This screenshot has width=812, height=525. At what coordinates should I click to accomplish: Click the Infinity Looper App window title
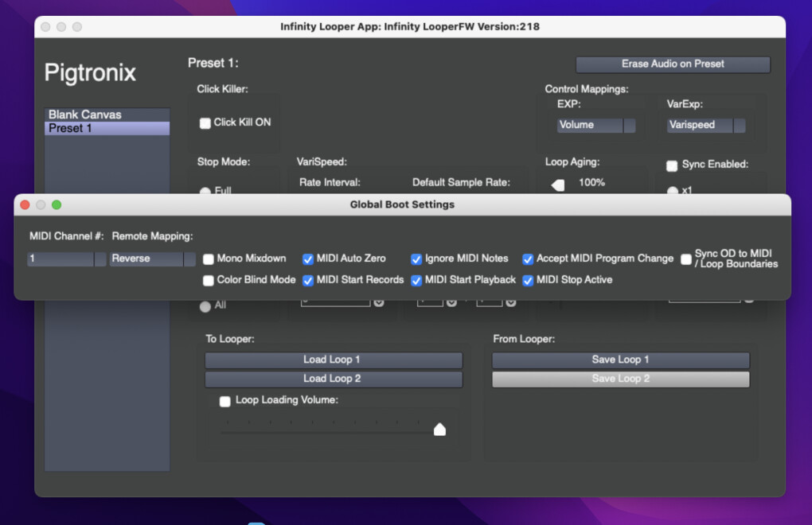click(x=410, y=27)
